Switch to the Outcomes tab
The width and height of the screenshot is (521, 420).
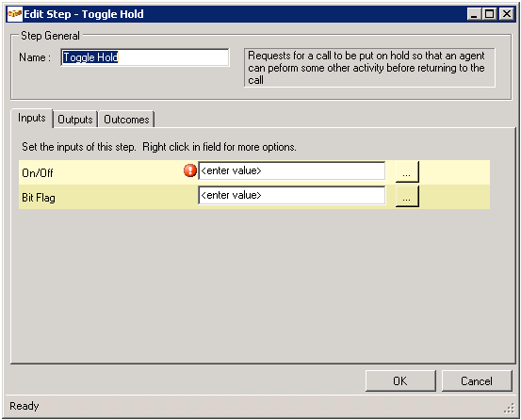[126, 120]
